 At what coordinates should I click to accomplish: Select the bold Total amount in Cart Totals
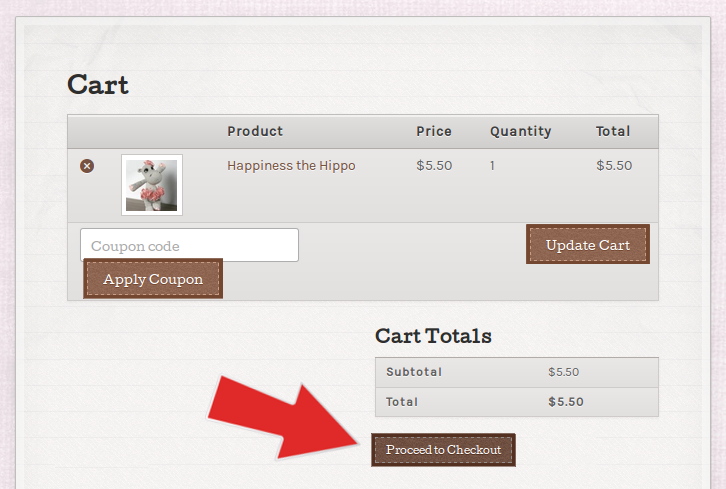coord(566,401)
